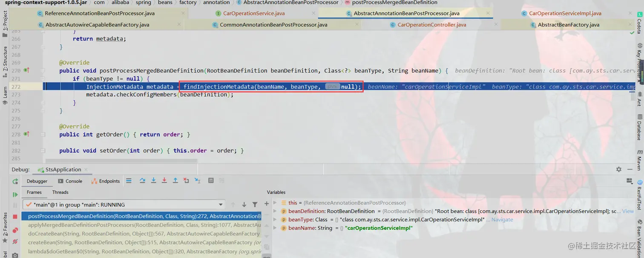Open Favorites tool window
The image size is (644, 258).
(x=5, y=227)
